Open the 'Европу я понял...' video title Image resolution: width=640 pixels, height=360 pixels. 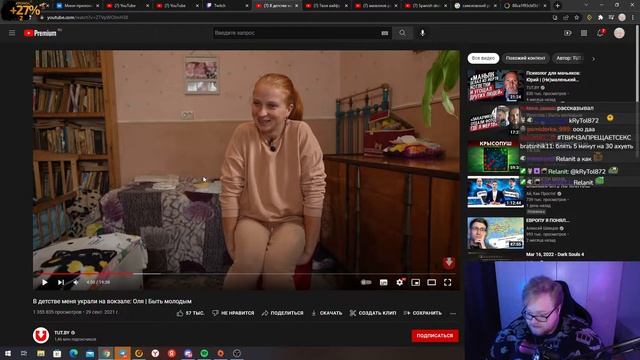click(x=547, y=220)
